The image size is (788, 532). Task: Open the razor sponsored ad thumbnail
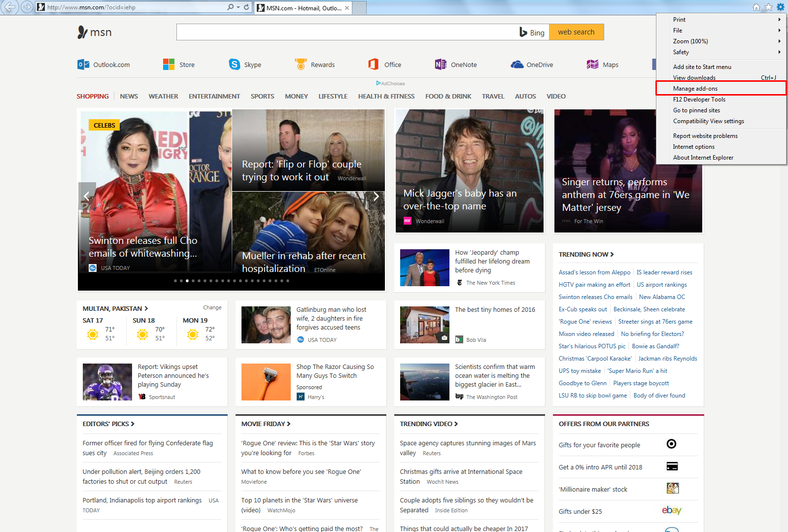tap(266, 382)
